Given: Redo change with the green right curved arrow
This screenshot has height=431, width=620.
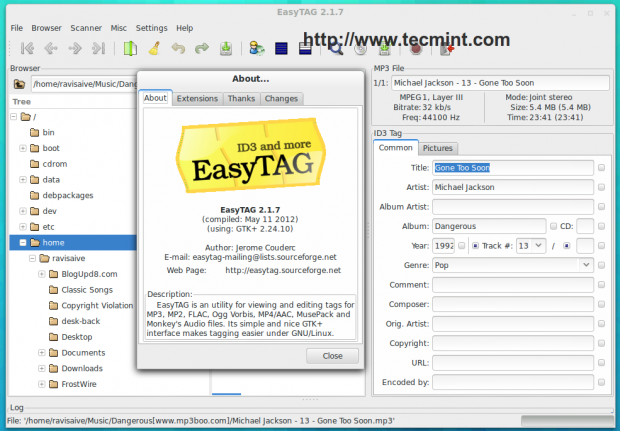Looking at the screenshot, I should 202,49.
